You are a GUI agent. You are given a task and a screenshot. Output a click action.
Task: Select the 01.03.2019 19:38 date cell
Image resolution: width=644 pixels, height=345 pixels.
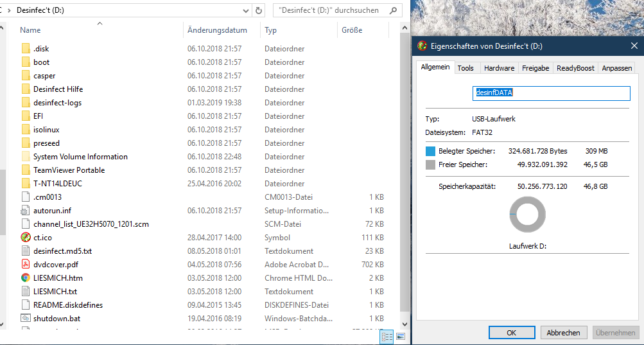(x=214, y=103)
